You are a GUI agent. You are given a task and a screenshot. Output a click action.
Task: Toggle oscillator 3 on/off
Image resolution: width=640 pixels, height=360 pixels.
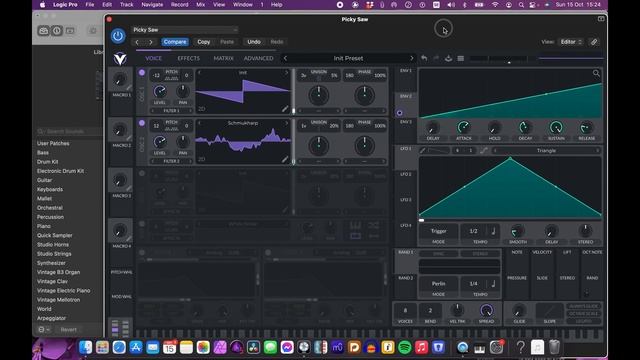142,173
